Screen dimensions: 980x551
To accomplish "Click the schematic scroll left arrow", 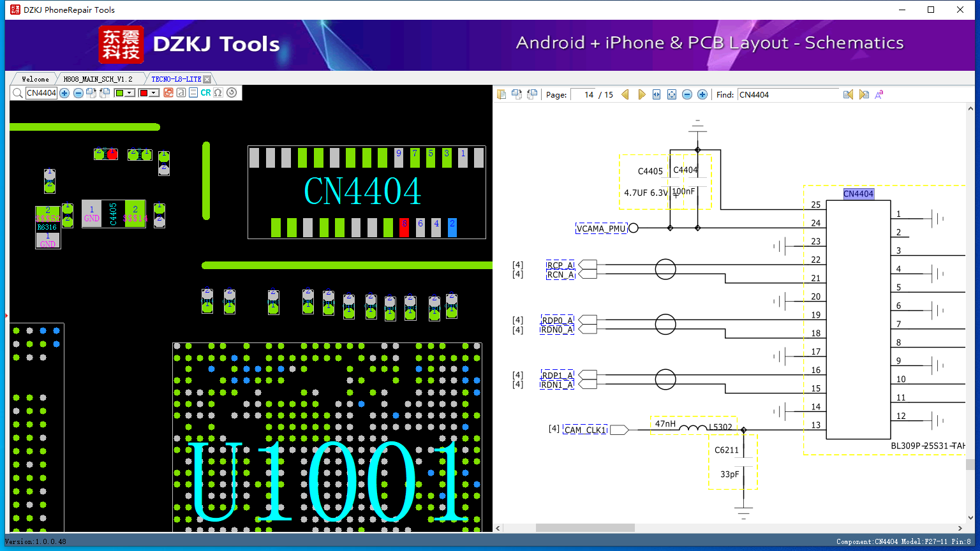I will pos(498,528).
